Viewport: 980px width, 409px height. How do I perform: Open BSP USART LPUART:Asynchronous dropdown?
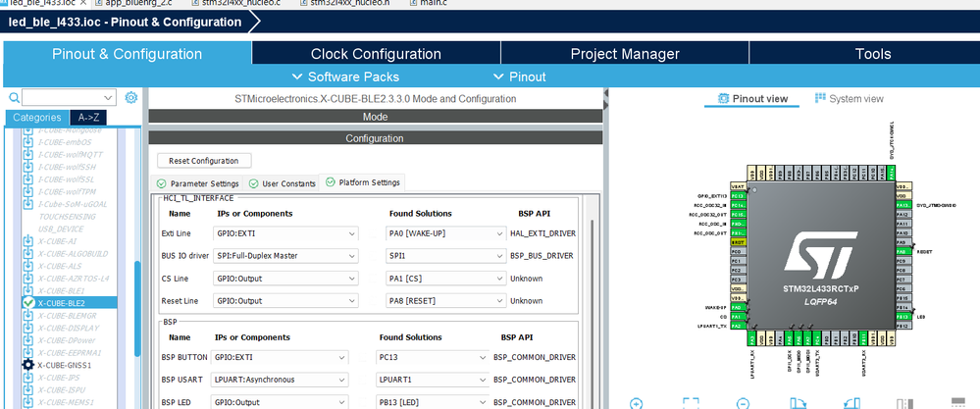coord(279,380)
